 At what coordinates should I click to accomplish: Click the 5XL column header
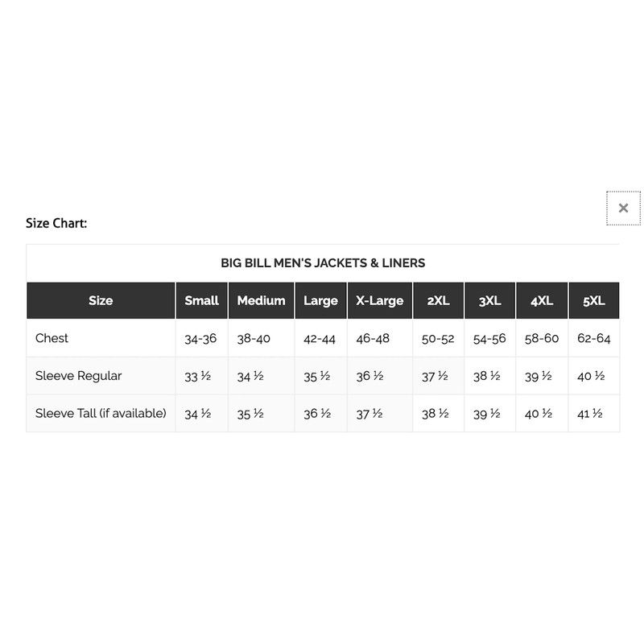[593, 300]
